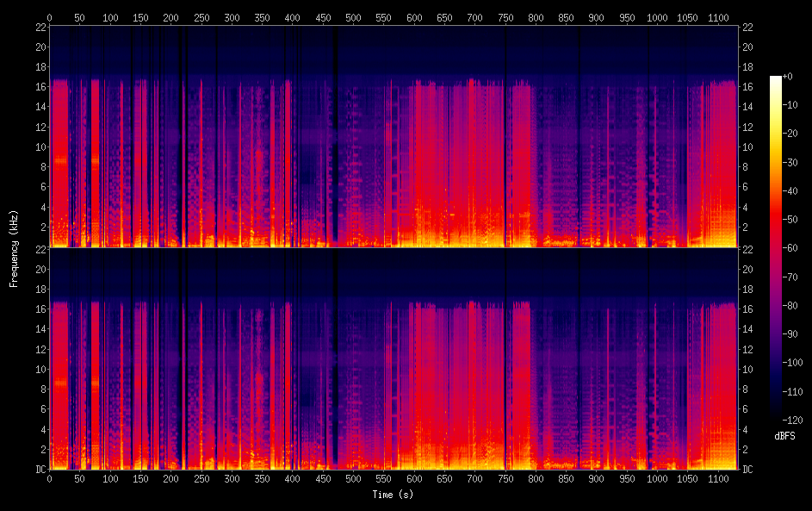
Task: Select the 1000 tick on the top time axis
Action: click(x=657, y=17)
